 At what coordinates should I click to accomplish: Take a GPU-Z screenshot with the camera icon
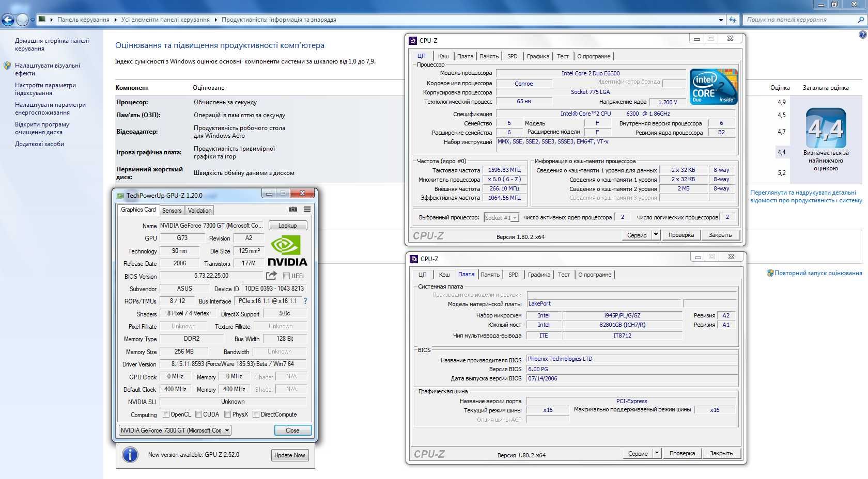(293, 210)
